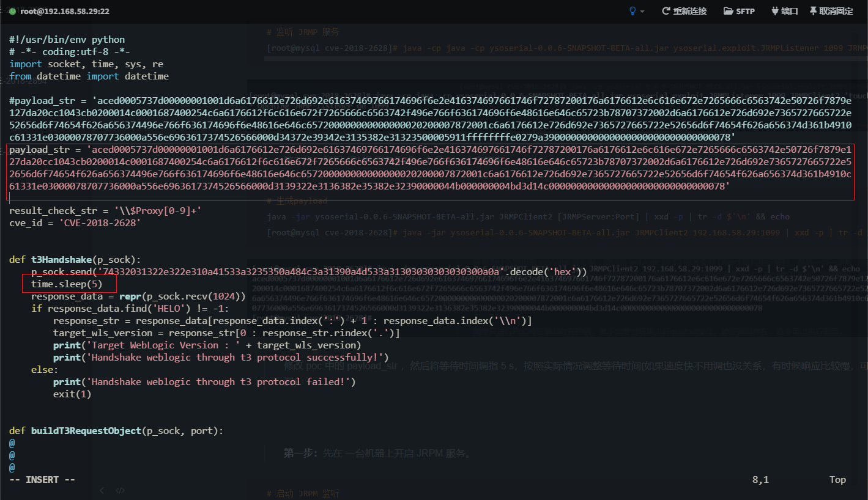
Task: Open the dropdown arrow beside the lightbulb
Action: point(642,12)
